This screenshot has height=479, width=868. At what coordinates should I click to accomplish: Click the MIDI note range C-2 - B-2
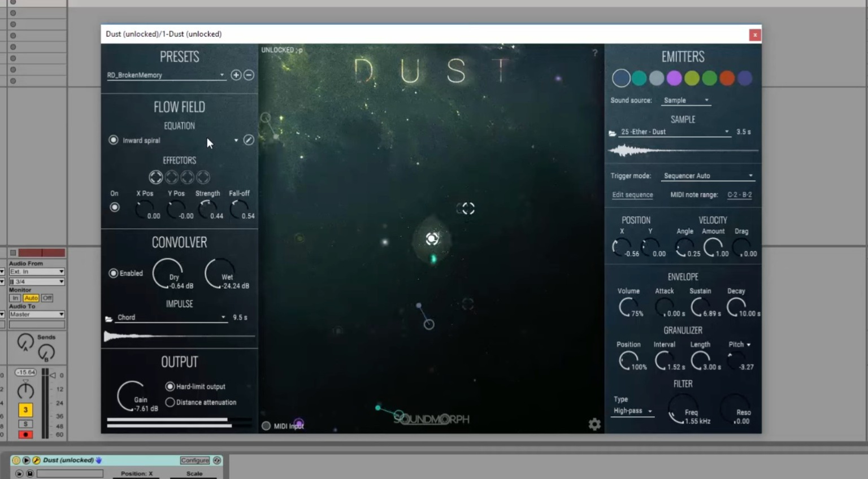[x=739, y=195]
